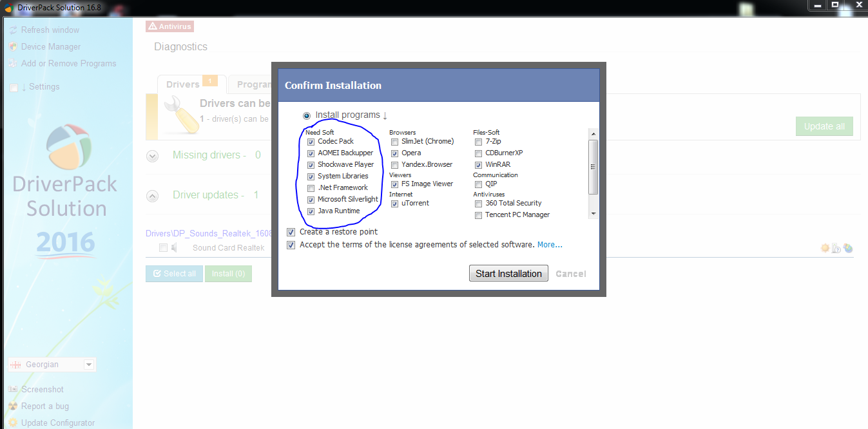Click the Diagnostics heading
Image resolution: width=868 pixels, height=429 pixels.
click(181, 47)
